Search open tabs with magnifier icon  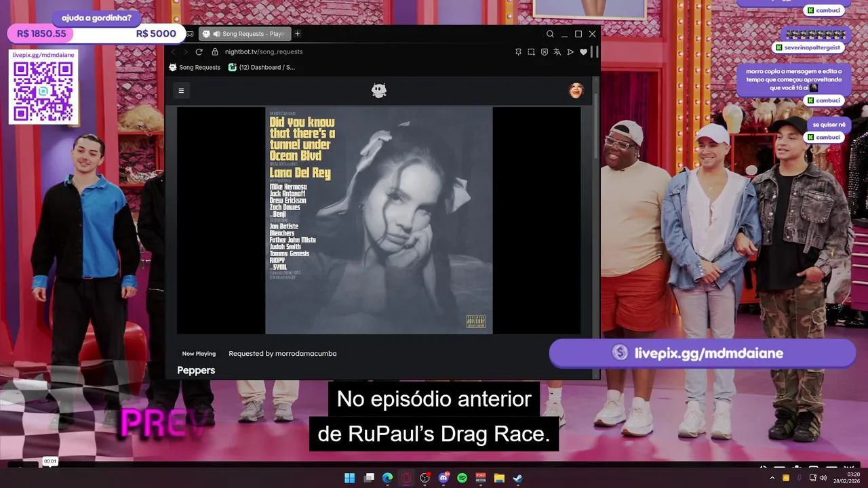(x=550, y=34)
